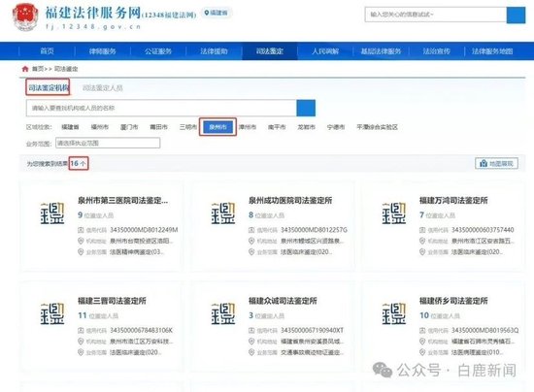Click the 泉州市第三医院 card logo icon
The height and width of the screenshot is (392, 534).
pos(52,213)
